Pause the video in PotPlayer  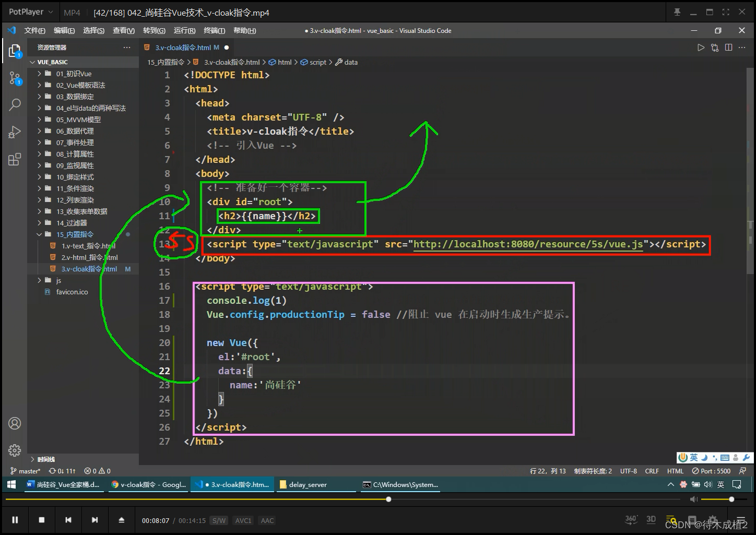15,520
